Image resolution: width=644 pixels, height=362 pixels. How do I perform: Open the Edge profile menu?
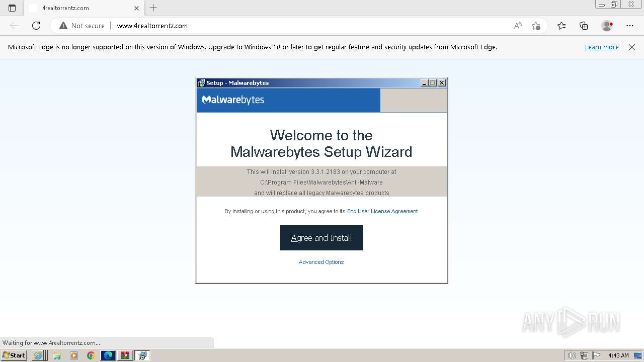(607, 26)
